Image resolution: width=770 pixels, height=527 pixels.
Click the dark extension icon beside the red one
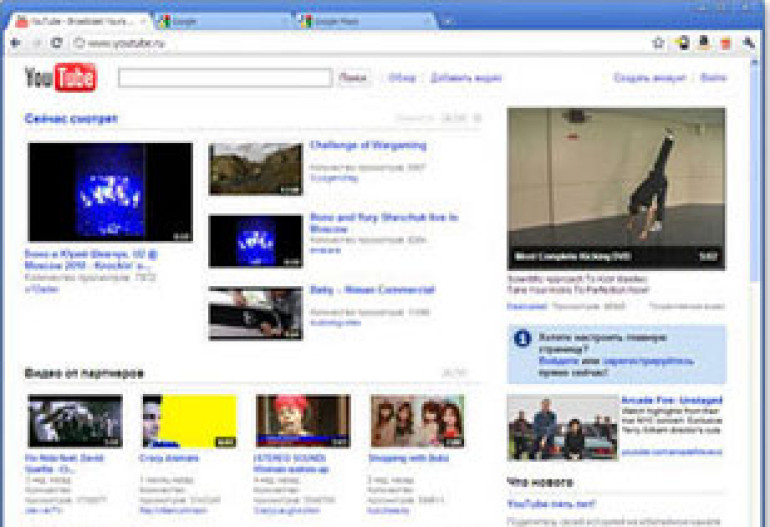point(704,43)
